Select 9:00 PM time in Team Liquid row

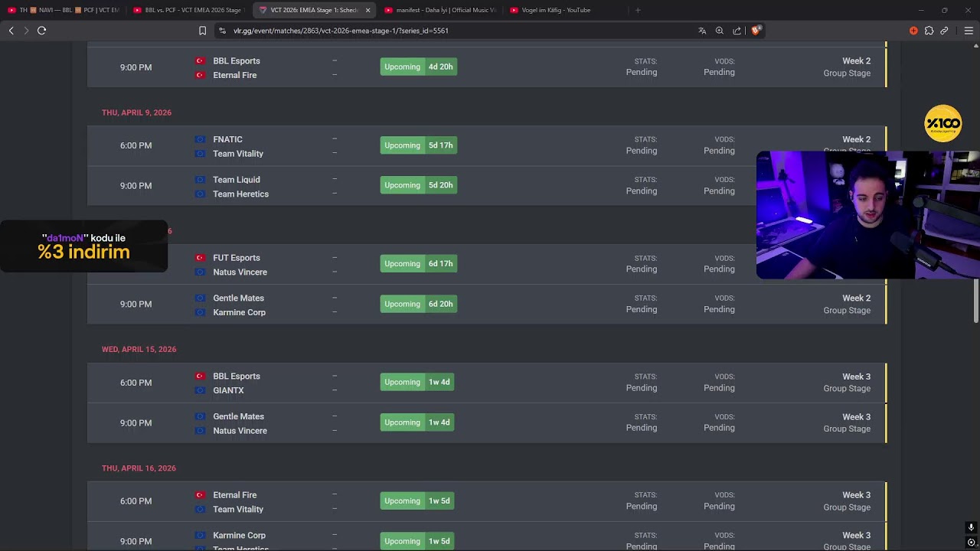click(136, 186)
